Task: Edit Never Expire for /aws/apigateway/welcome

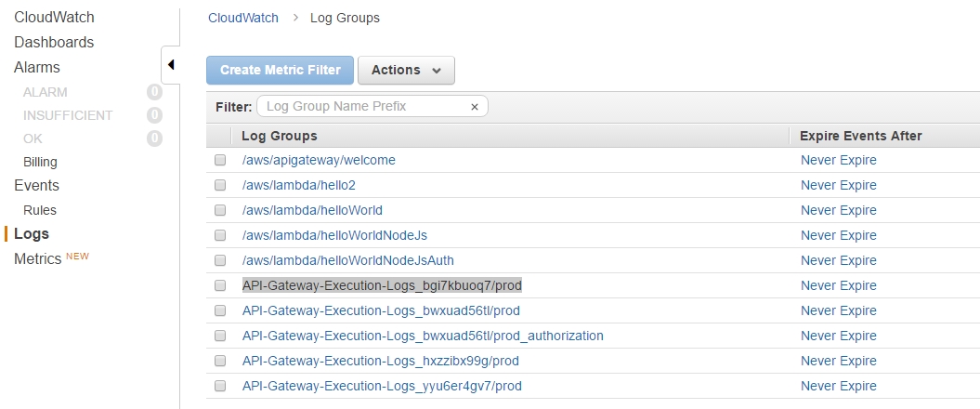Action: tap(838, 160)
